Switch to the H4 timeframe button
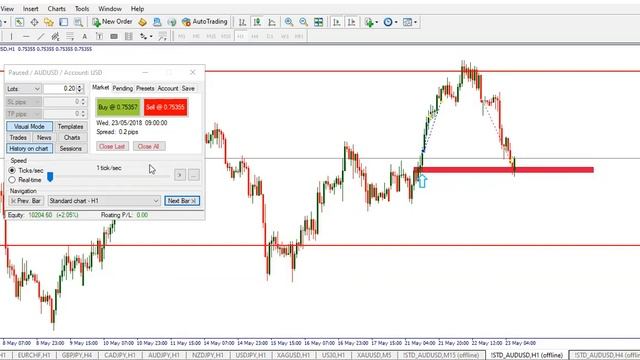The width and height of the screenshot is (640, 360). (255, 36)
